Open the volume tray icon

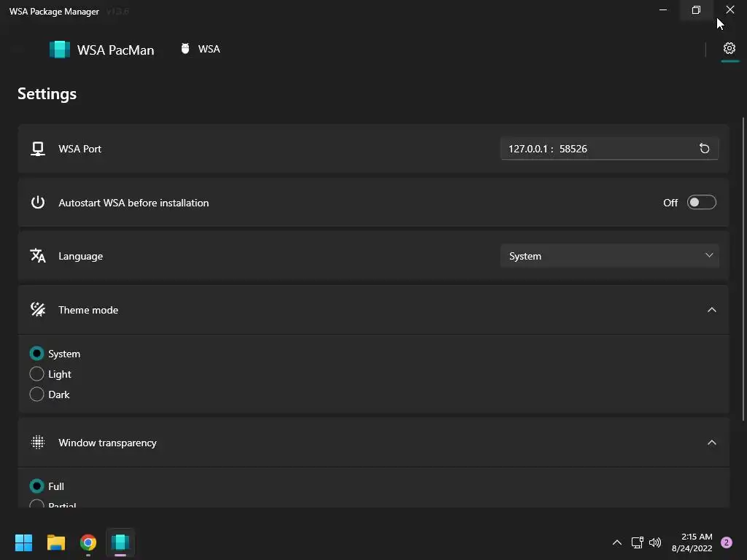coord(655,542)
